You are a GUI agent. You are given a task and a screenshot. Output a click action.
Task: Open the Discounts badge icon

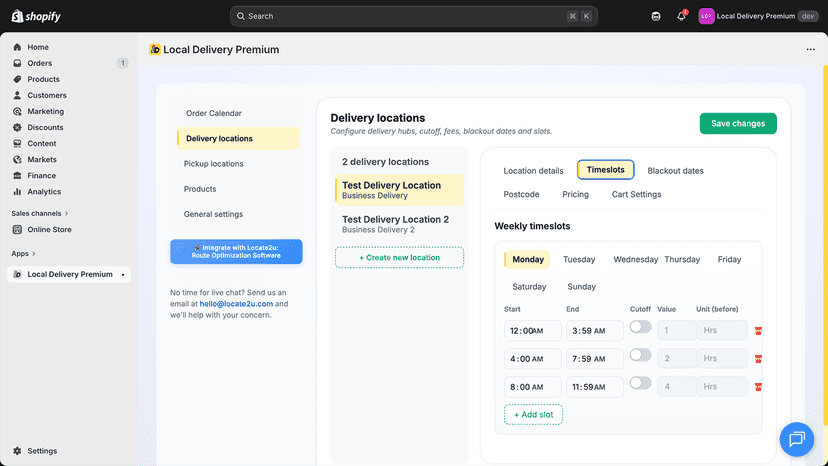coord(17,127)
